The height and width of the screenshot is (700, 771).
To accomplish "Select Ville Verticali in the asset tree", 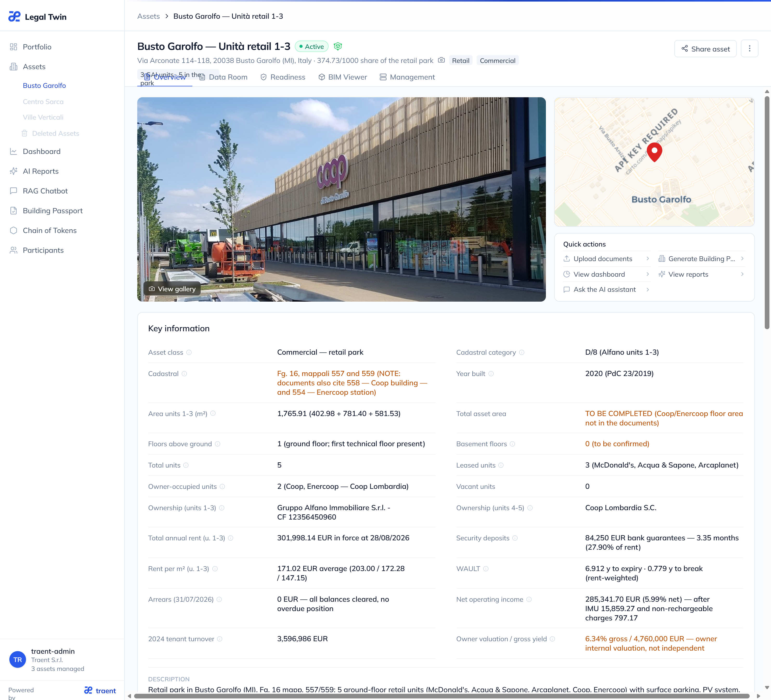I will pyautogui.click(x=43, y=117).
